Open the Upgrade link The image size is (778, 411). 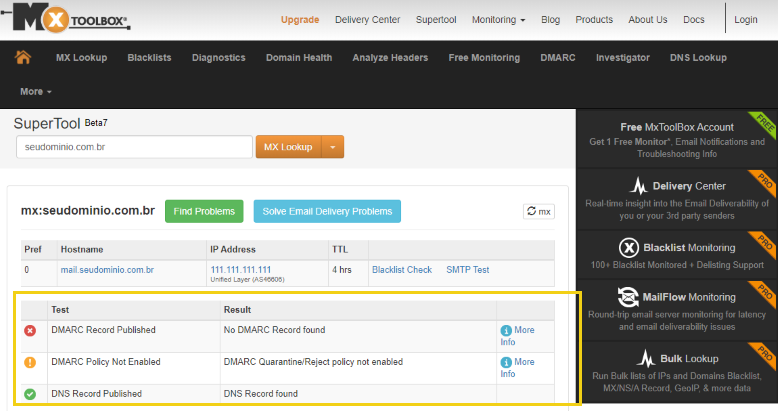pyautogui.click(x=300, y=20)
